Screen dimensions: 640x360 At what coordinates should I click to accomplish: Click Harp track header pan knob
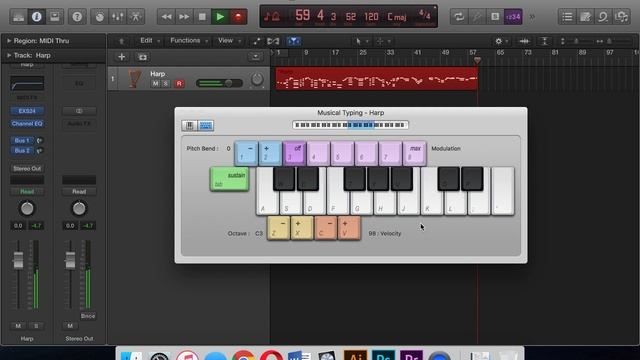tap(257, 79)
